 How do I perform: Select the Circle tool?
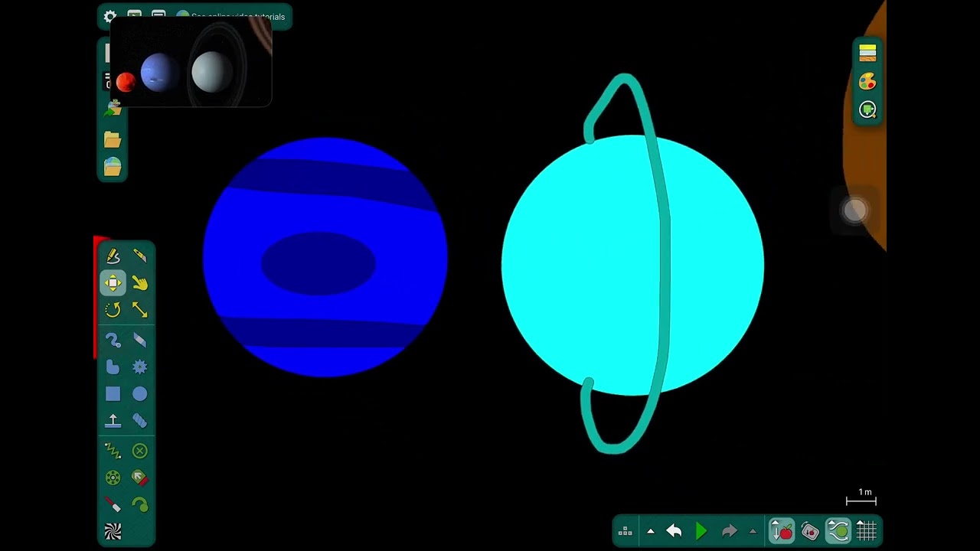[x=139, y=394]
